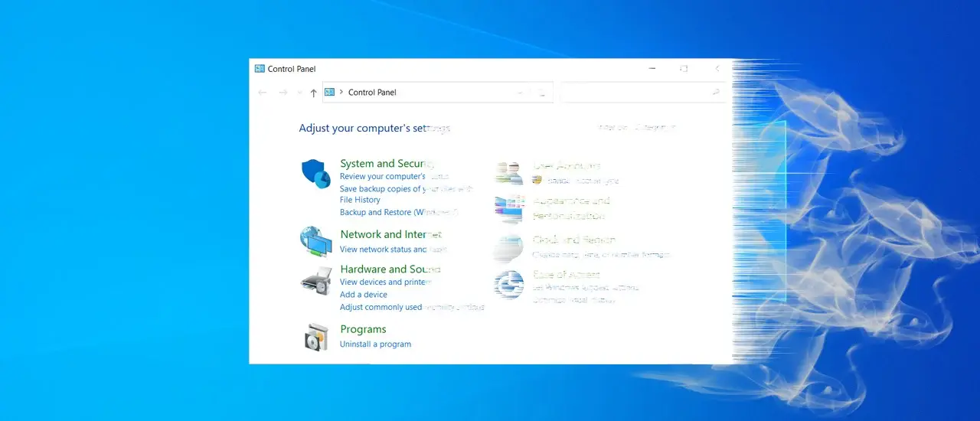Image resolution: width=980 pixels, height=421 pixels.
Task: Click the Programs disc box icon
Action: [x=315, y=337]
